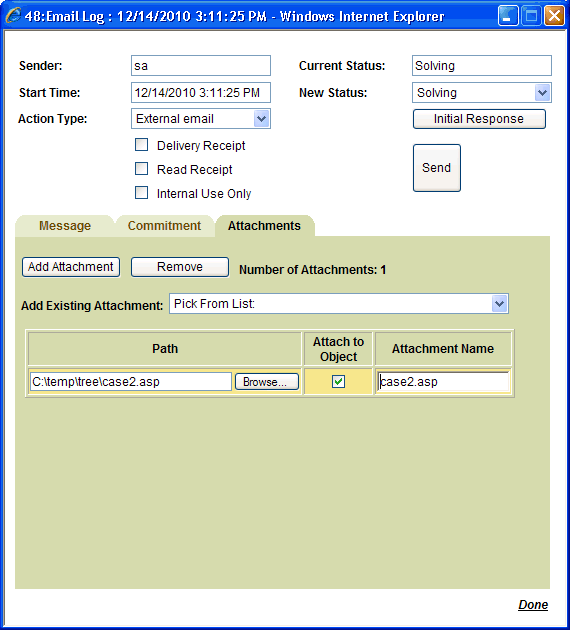Screen dimensions: 570x630
Task: Click Browse... to choose a file
Action: [267, 382]
